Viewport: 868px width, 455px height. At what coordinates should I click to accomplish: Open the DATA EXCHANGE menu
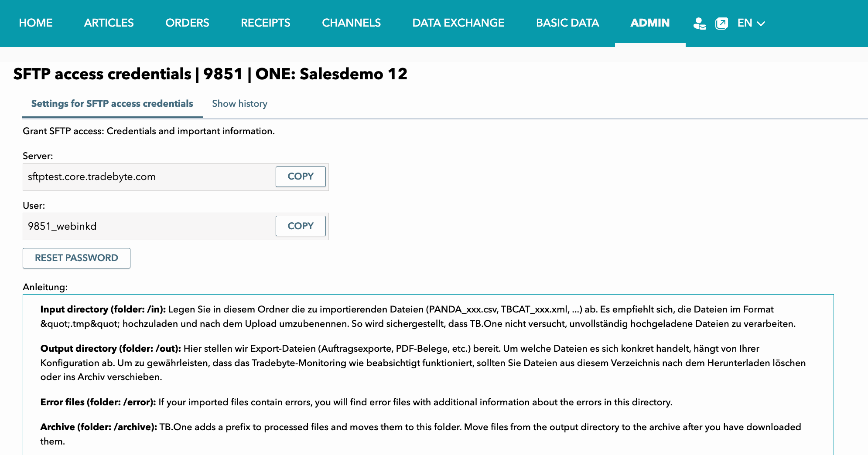tap(458, 23)
